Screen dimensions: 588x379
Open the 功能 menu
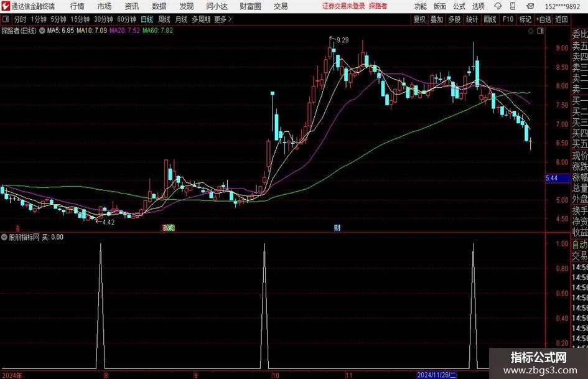pos(421,6)
